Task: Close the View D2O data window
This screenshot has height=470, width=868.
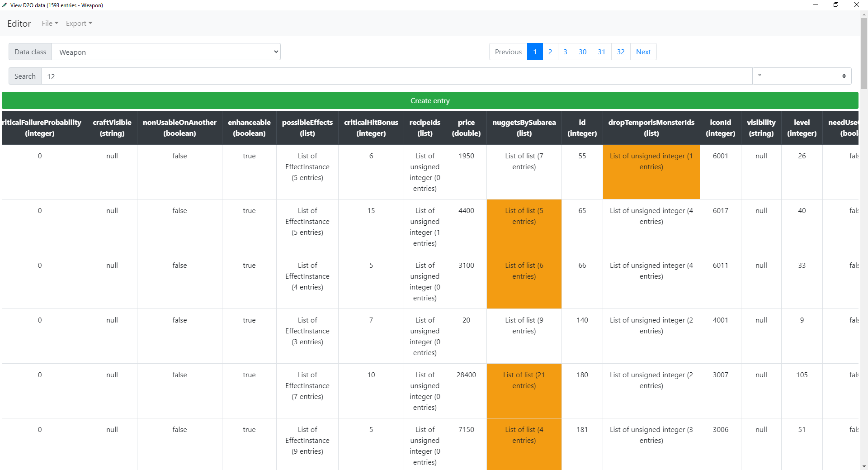Action: point(857,5)
